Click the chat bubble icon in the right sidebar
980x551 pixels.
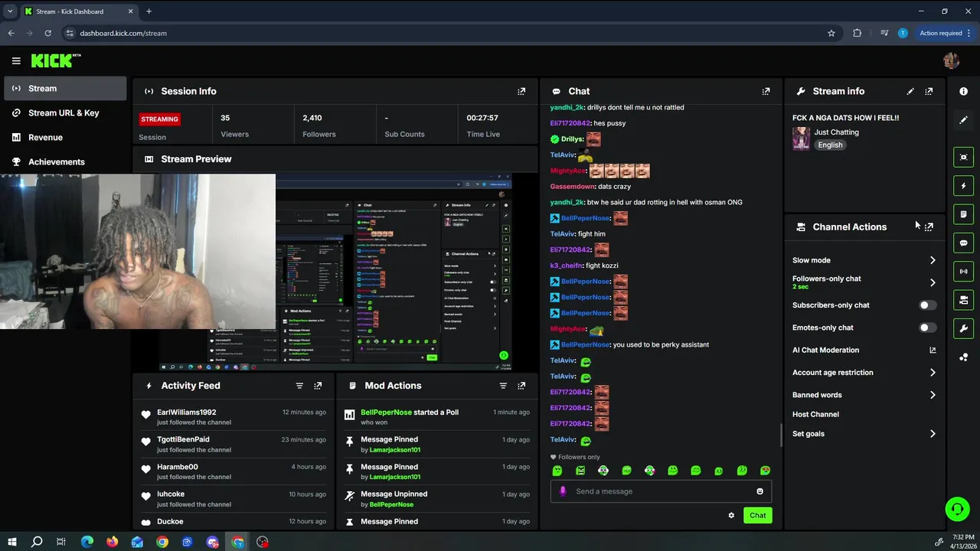pos(963,243)
